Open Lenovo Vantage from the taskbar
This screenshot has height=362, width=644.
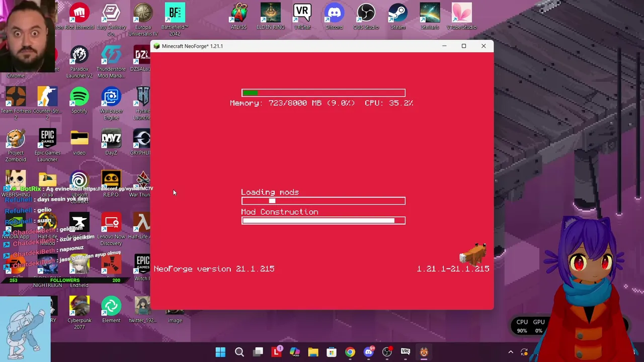pos(276,352)
